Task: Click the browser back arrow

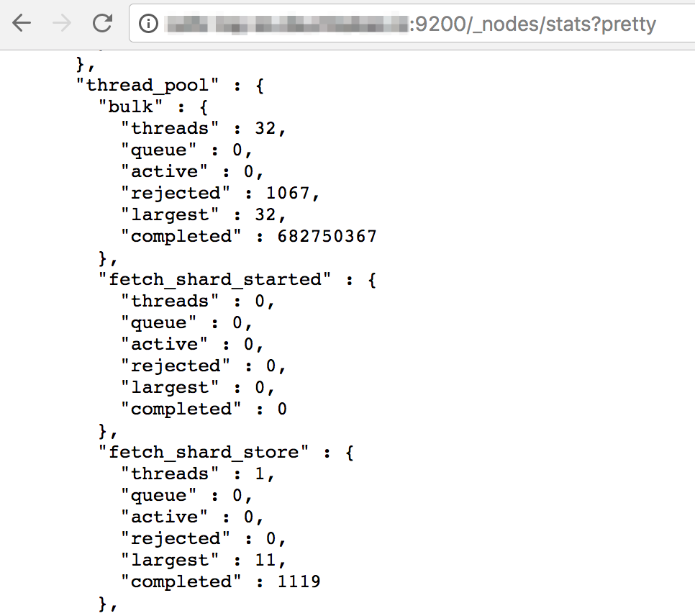Action: pos(22,23)
